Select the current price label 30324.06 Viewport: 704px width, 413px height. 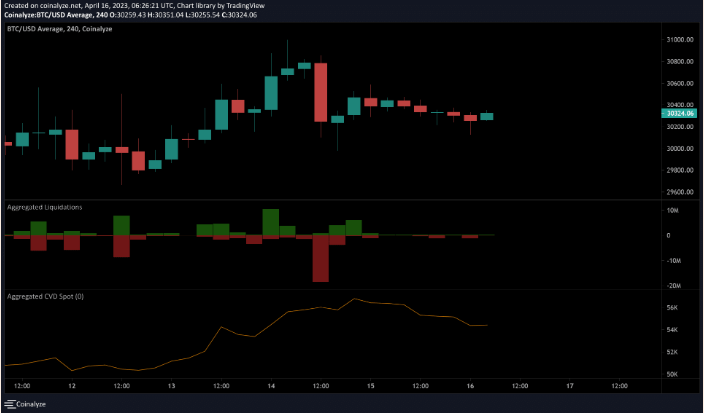(680, 114)
